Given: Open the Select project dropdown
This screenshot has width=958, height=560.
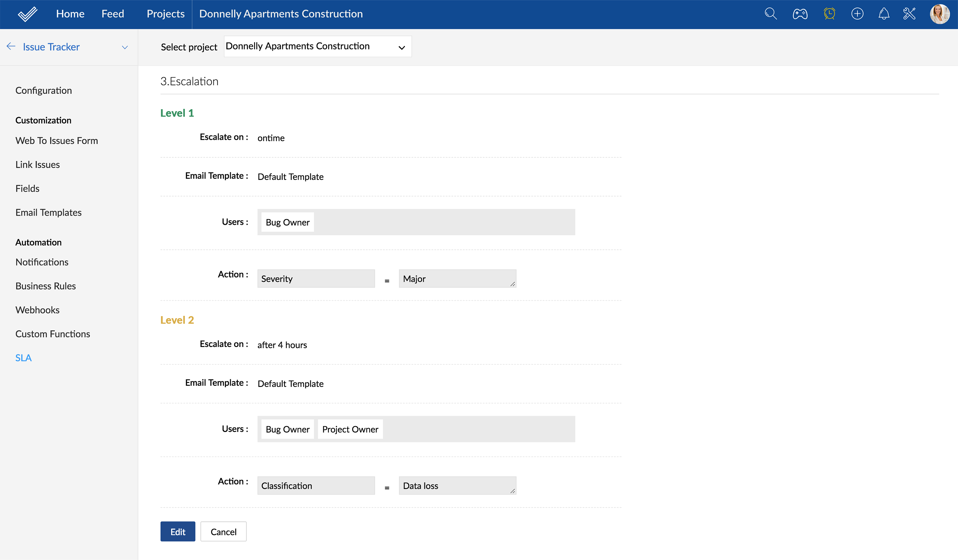Looking at the screenshot, I should click(317, 46).
